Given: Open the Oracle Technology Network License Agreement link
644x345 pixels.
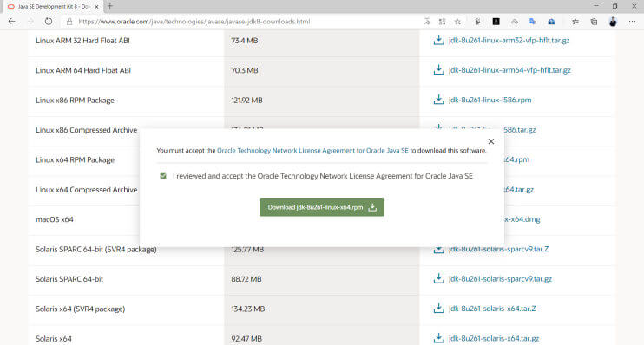Looking at the screenshot, I should coord(312,151).
